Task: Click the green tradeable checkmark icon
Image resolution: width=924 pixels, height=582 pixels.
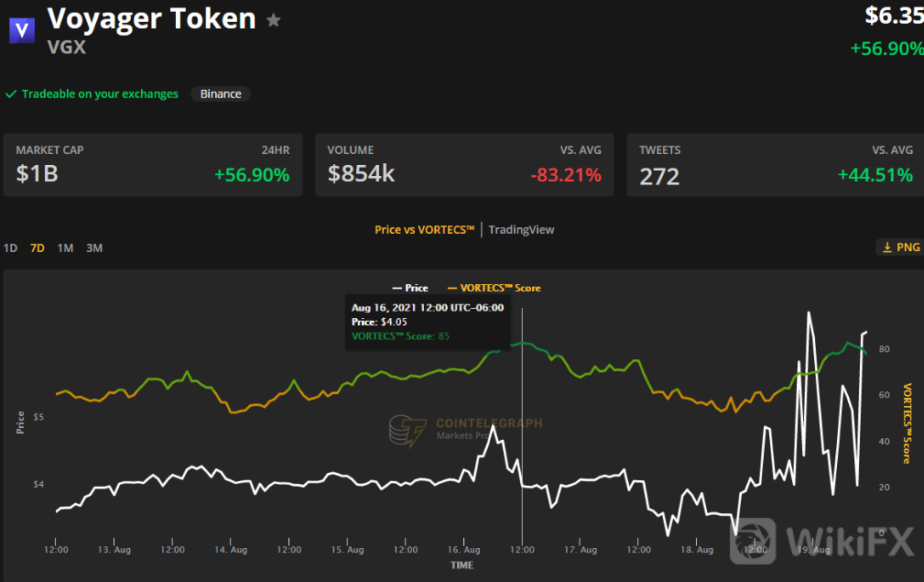Action: click(11, 94)
